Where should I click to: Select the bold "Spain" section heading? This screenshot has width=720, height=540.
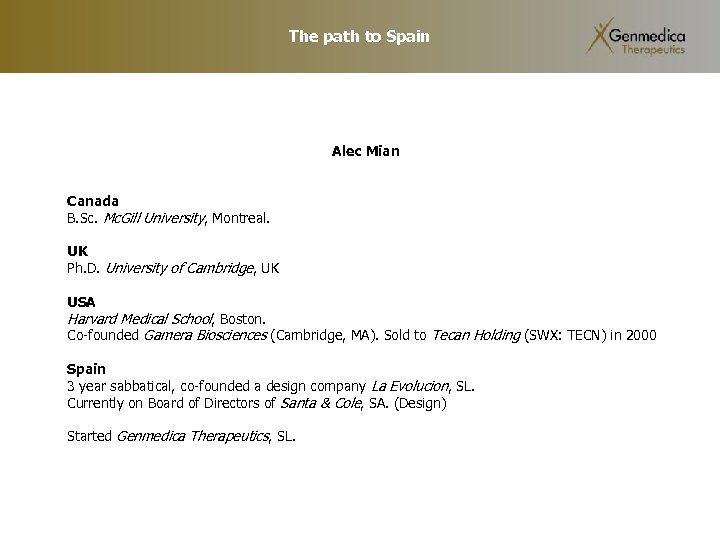86,369
